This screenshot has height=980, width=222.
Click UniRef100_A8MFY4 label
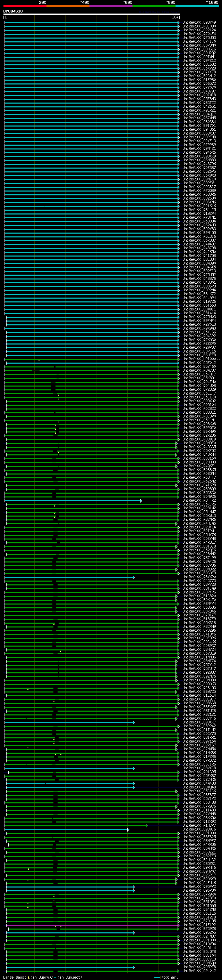[199, 604]
